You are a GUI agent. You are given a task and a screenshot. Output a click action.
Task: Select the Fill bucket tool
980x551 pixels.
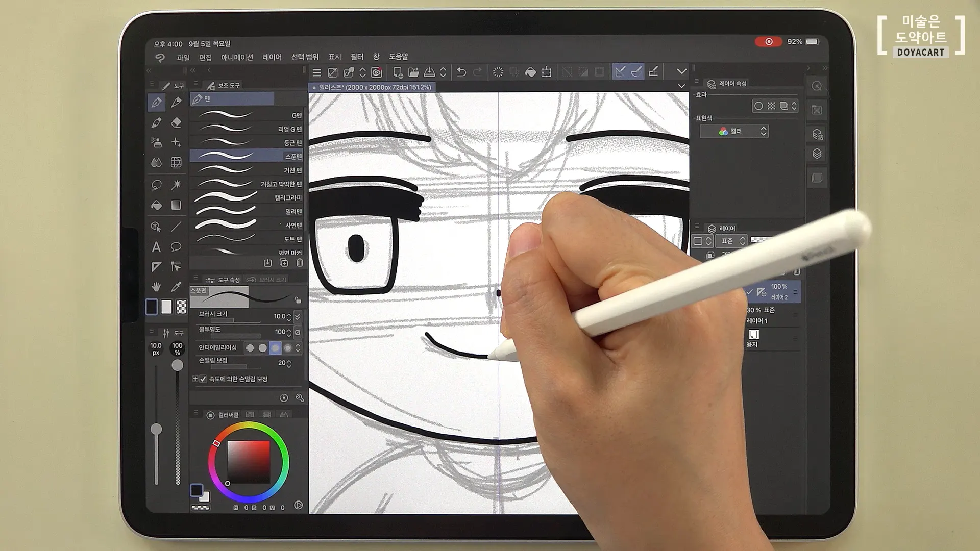pos(156,205)
